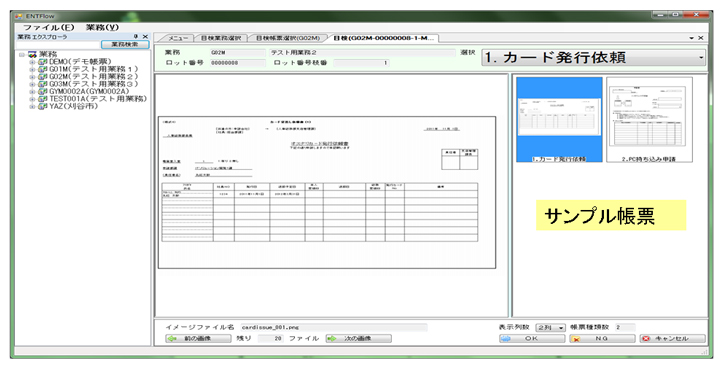Close the active document tab
725x365 pixels.
click(x=701, y=38)
